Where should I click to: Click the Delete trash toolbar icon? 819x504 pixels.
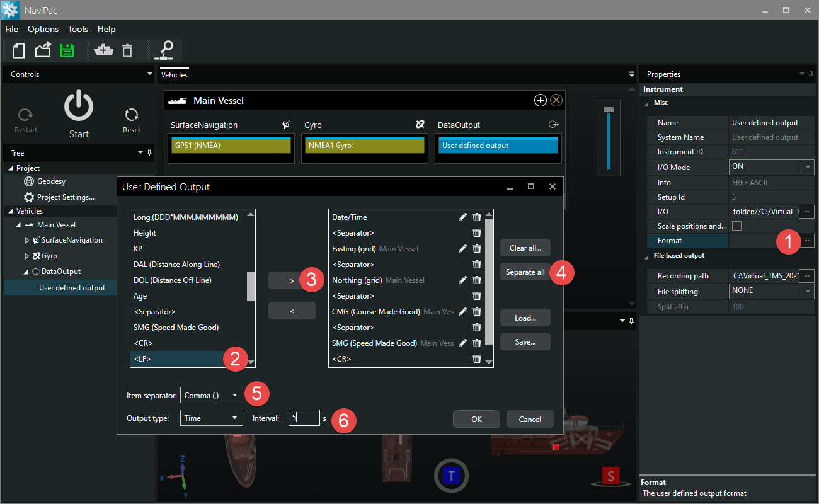(127, 50)
